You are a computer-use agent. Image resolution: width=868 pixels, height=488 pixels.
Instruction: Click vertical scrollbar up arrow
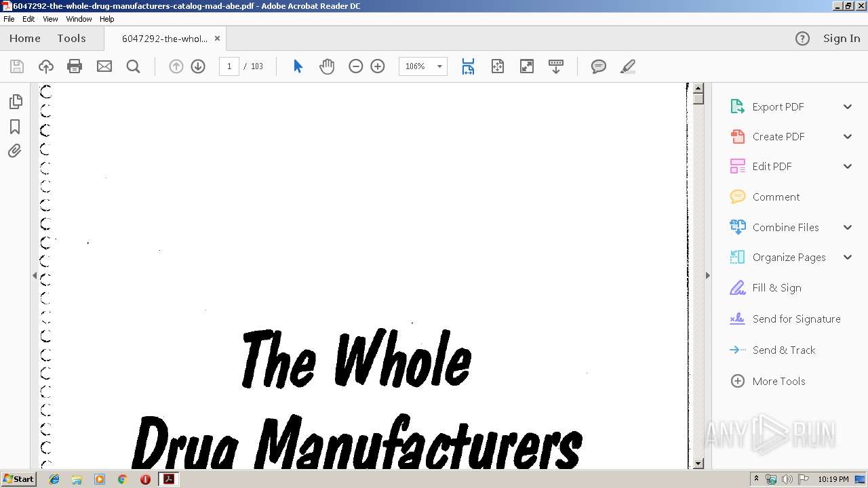pyautogui.click(x=698, y=89)
